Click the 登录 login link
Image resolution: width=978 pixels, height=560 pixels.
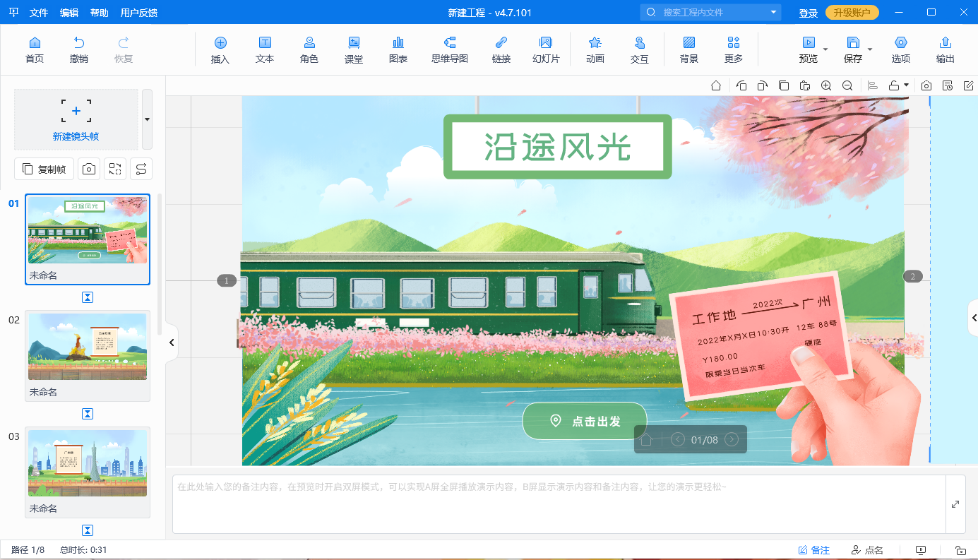click(808, 13)
